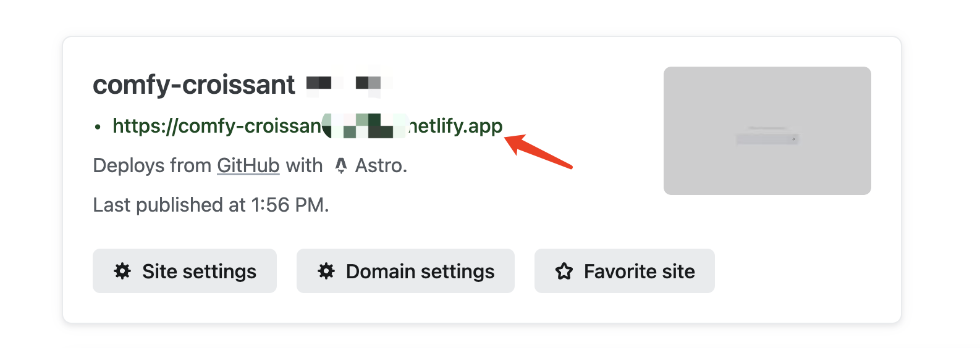Click the comfy-croissant site name heading
The width and height of the screenshot is (980, 348).
pos(194,85)
